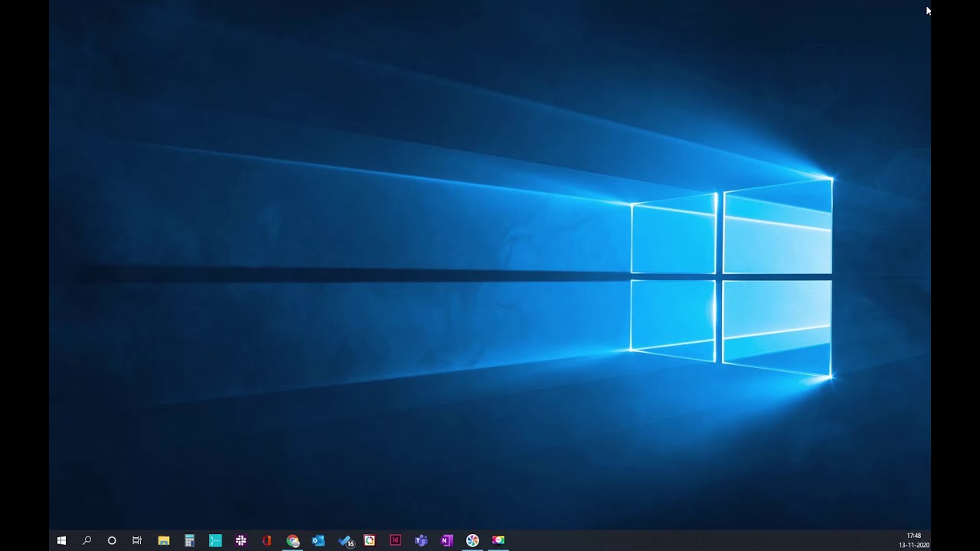Launch the Calculator app
Screen dimensions: 980x551
coord(189,540)
